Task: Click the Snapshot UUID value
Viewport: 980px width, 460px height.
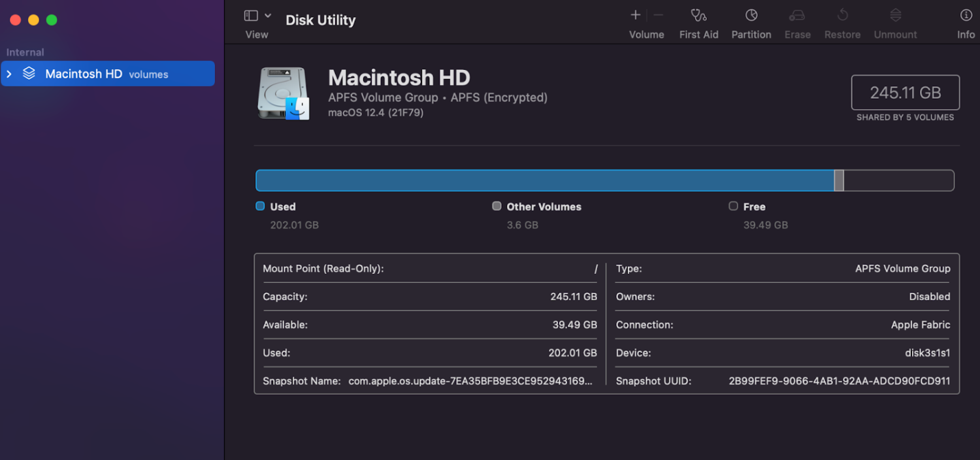Action: [839, 381]
